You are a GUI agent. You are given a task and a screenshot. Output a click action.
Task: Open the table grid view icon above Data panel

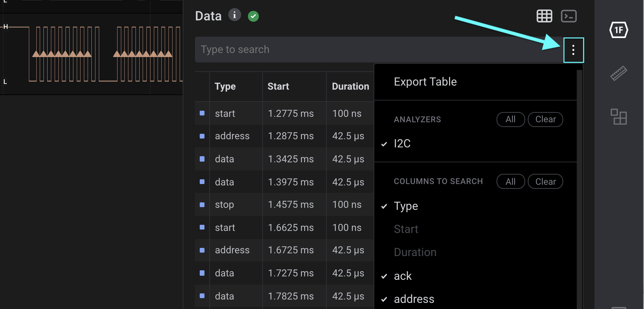544,16
